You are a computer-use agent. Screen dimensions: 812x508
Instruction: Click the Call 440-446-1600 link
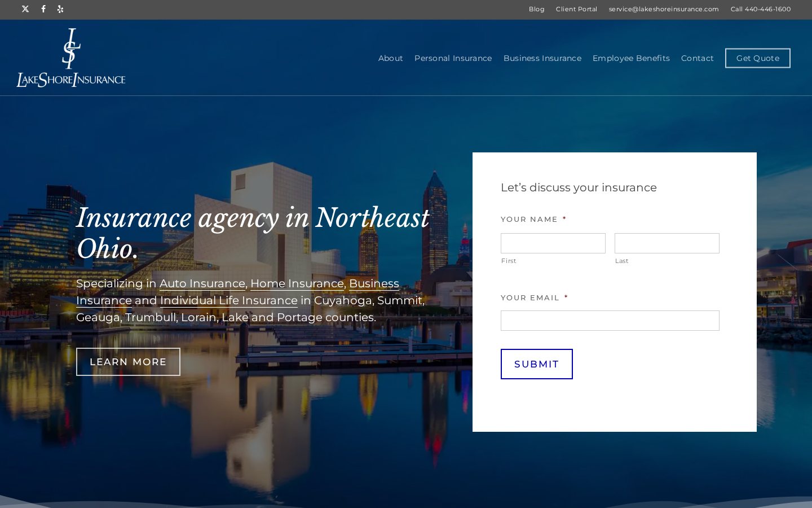coord(761,9)
